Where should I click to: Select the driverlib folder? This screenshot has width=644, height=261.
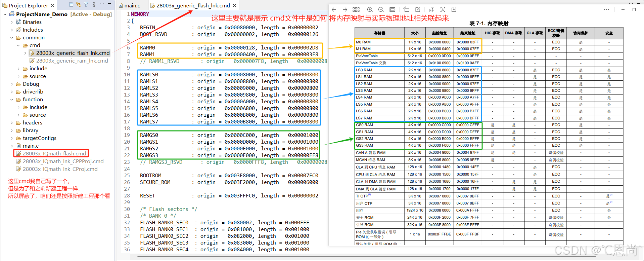coord(33,92)
